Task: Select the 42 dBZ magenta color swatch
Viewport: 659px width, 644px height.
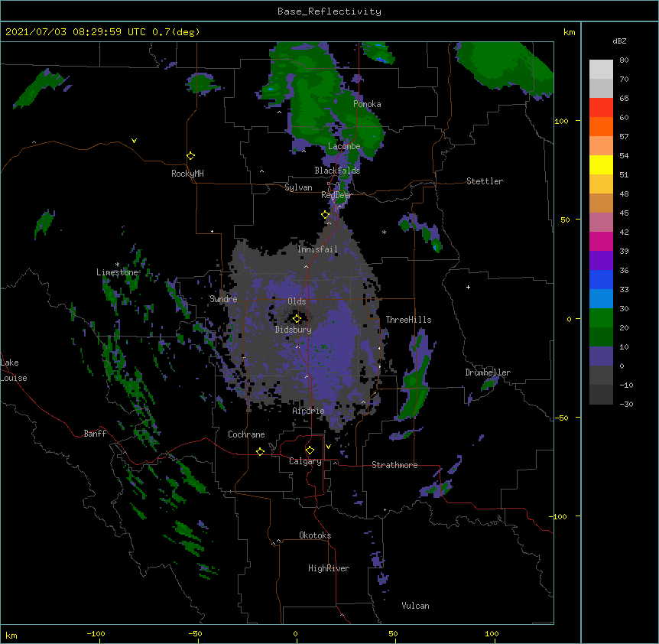Action: click(x=601, y=241)
